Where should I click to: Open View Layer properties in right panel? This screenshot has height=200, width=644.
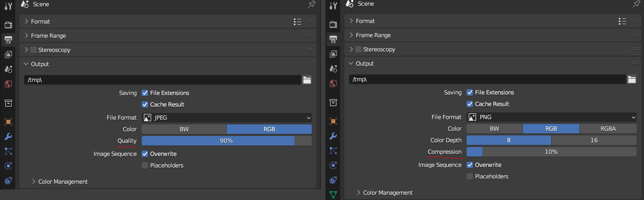[333, 54]
